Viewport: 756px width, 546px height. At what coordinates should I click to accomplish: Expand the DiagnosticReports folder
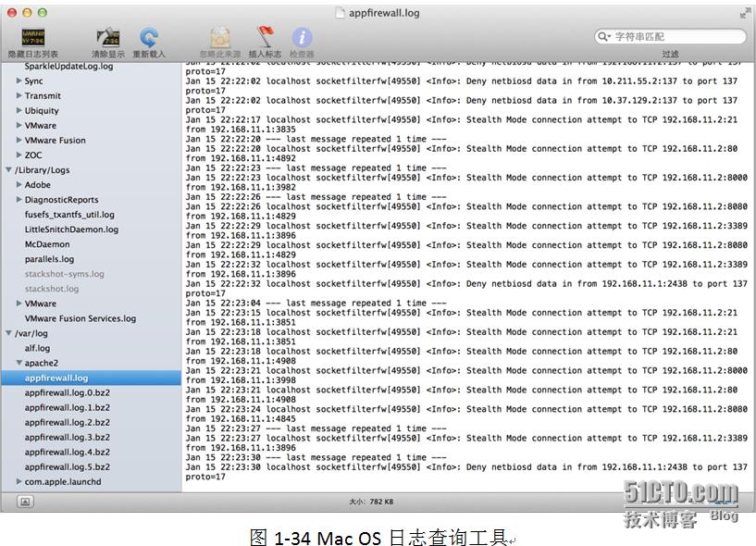[x=19, y=199]
